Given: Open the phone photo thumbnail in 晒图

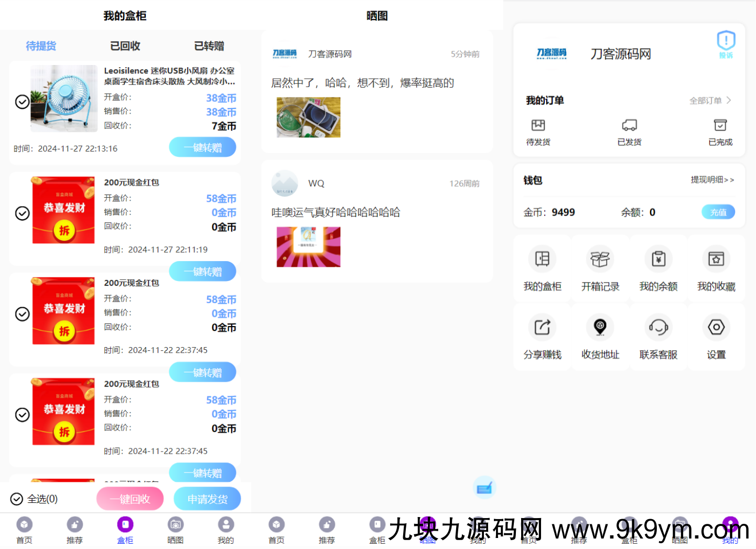Looking at the screenshot, I should 308,117.
